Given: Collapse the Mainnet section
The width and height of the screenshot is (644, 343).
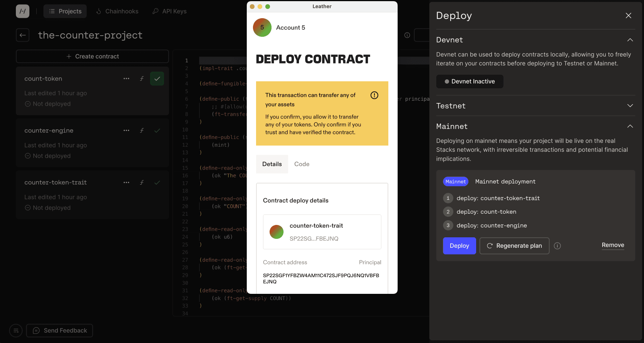Looking at the screenshot, I should click(630, 126).
